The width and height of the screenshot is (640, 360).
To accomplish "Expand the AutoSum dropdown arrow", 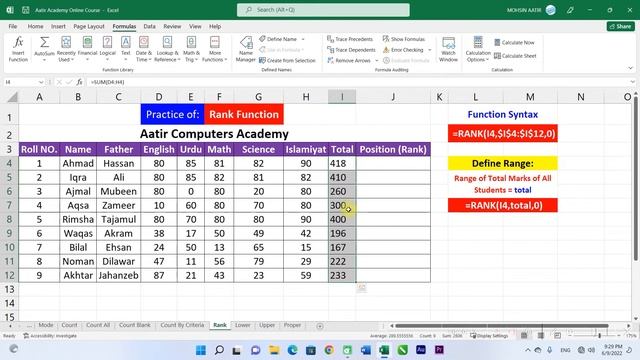I will click(x=44, y=60).
